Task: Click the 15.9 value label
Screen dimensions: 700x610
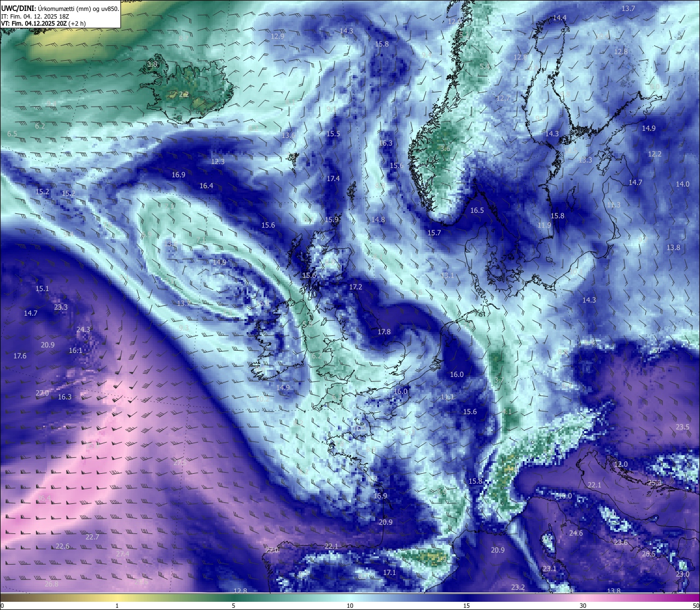Action: (x=332, y=220)
